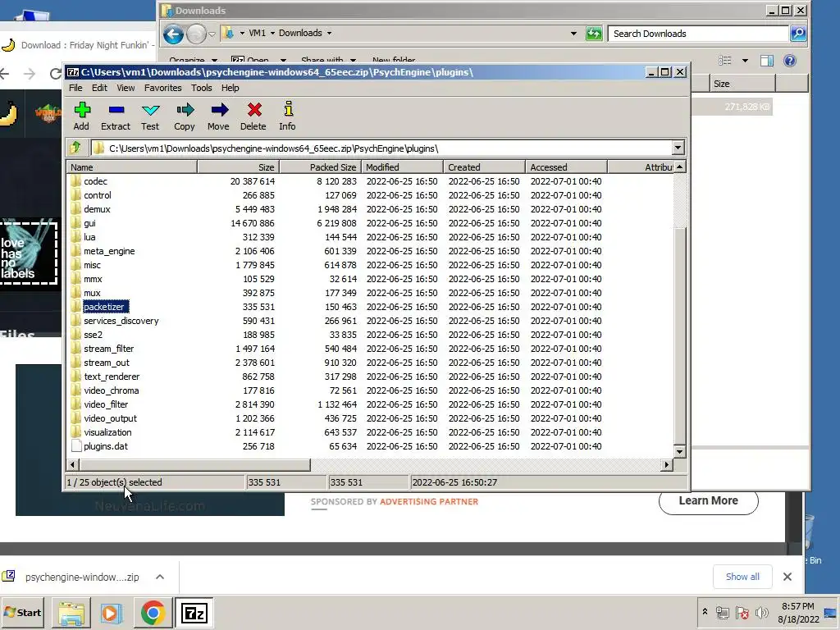Click Refresh icon in Downloads window
The image size is (840, 630).
pyautogui.click(x=594, y=34)
